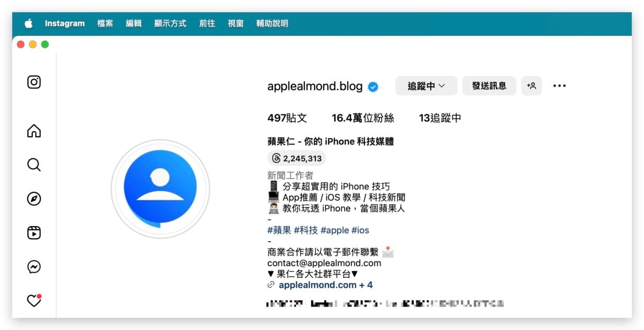Open the Apple menu
The height and width of the screenshot is (330, 644).
point(28,24)
